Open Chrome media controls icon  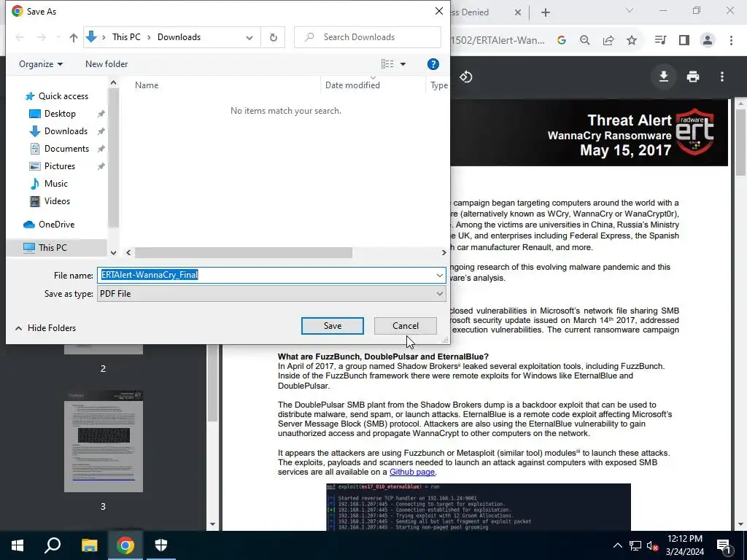(660, 41)
